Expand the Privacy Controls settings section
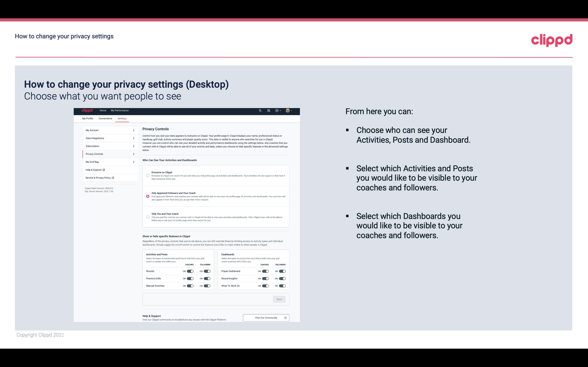Screen dimensions: 588x367 coord(108,154)
